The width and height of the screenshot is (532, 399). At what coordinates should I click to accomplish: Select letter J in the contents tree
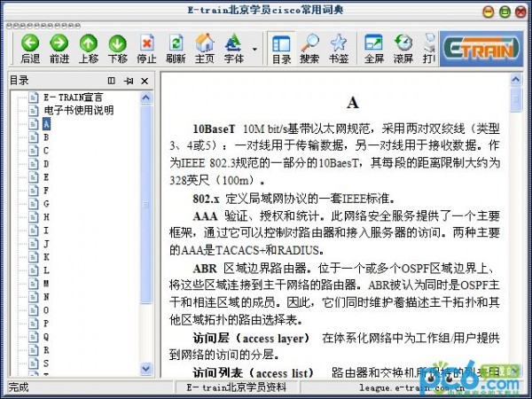coord(46,244)
